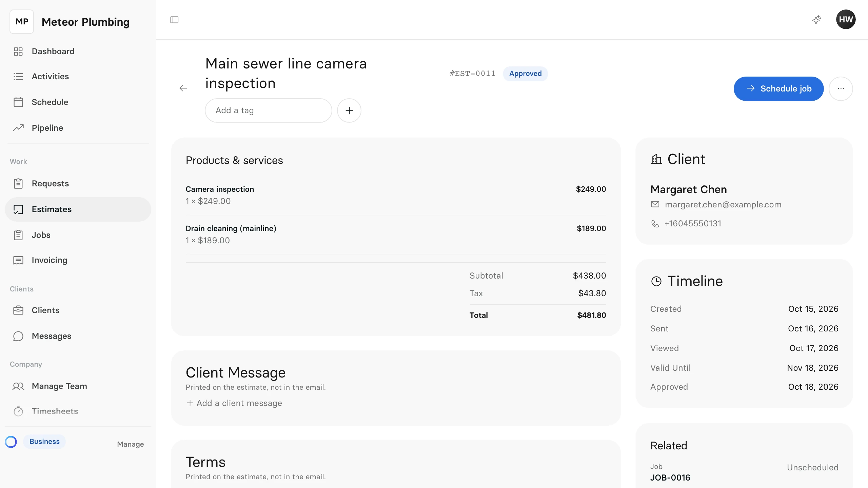Click the plus button to add tag

[349, 110]
